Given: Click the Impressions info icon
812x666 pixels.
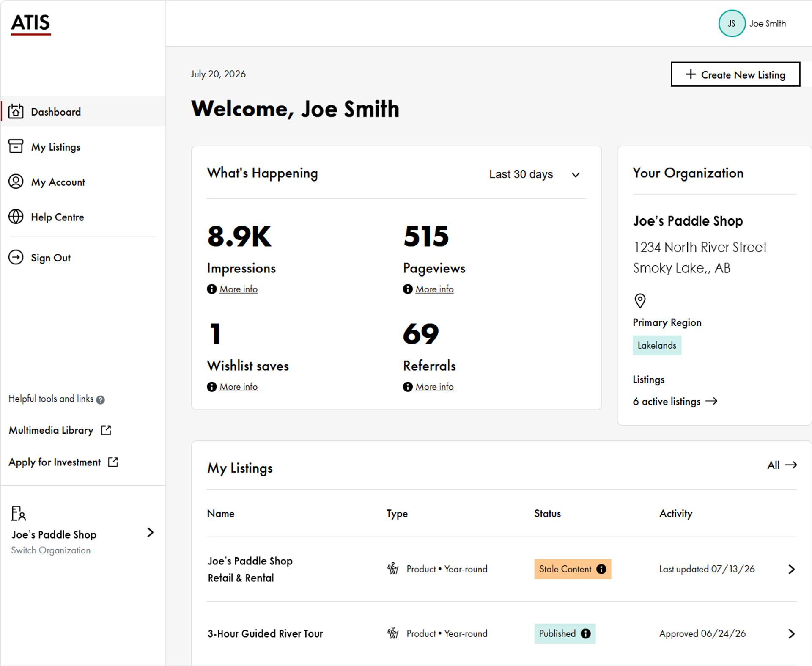Looking at the screenshot, I should coord(211,289).
